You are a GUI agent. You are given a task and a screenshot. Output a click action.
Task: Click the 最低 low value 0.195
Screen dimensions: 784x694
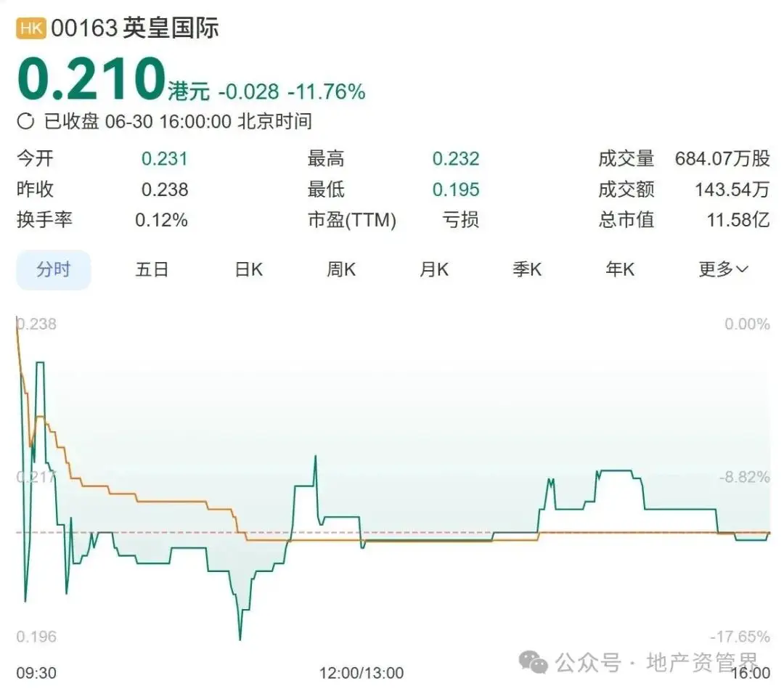456,189
